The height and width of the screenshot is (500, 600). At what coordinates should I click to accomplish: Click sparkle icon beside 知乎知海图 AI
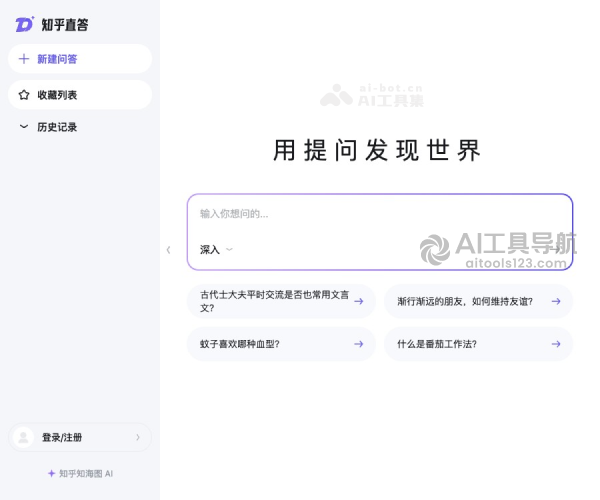click(52, 474)
